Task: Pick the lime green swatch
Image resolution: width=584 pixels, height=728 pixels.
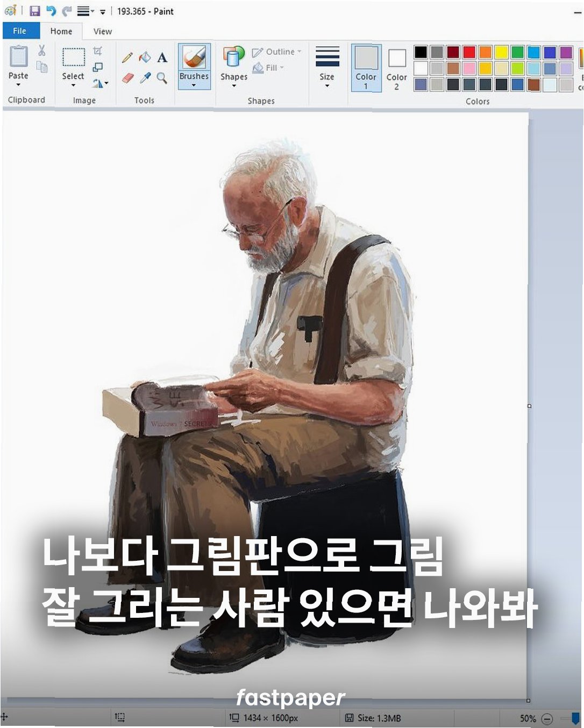Action: (518, 68)
